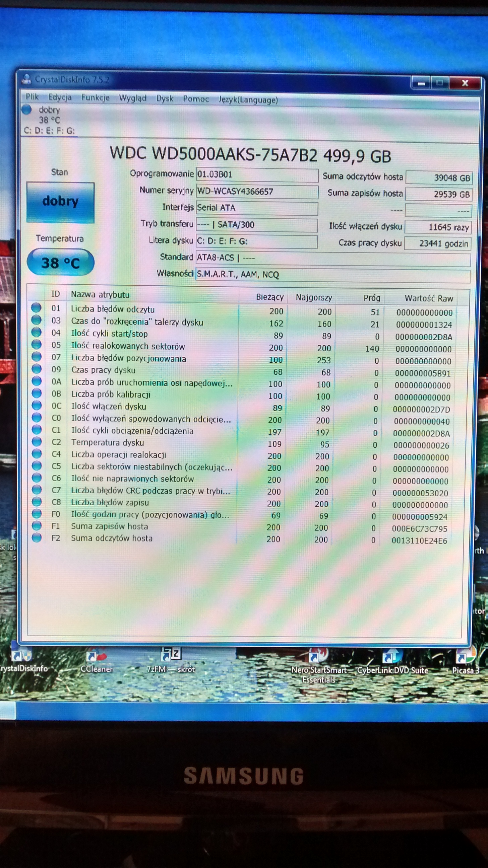Click the status icon for attribute 01
Image resolution: width=488 pixels, height=868 pixels.
click(x=37, y=308)
